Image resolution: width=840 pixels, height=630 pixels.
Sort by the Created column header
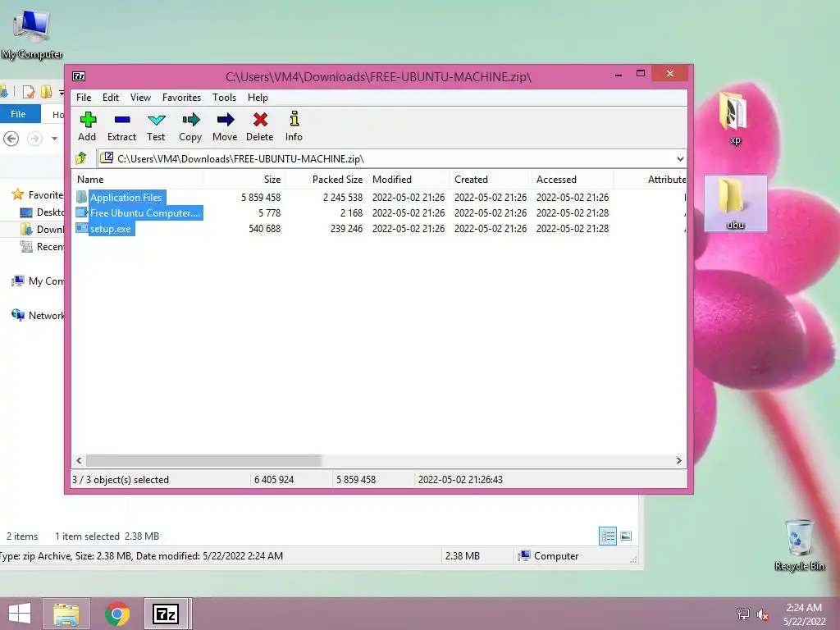(490, 180)
